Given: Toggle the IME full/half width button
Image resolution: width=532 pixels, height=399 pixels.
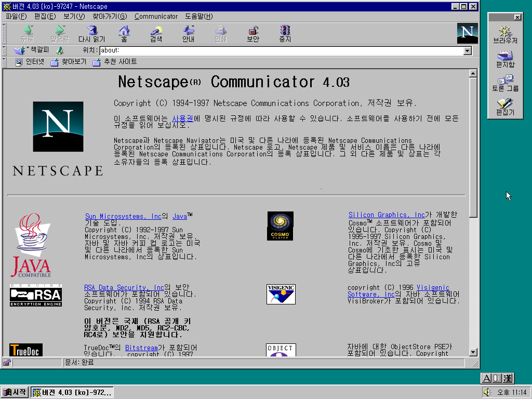Looking at the screenshot, I should click(x=497, y=378).
